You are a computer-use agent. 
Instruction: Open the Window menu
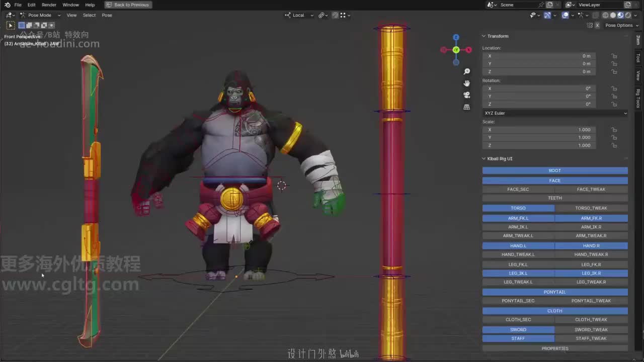coord(70,5)
